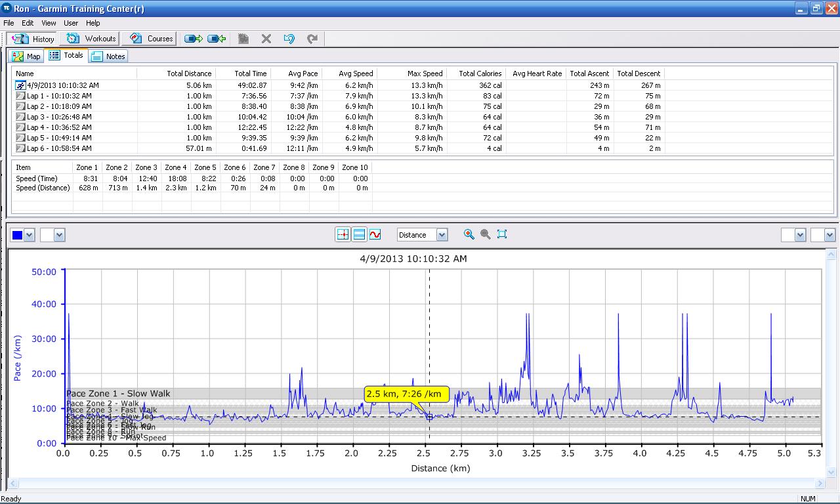Screen dimensions: 840x504
Task: Click the activity icon beside 4/9/2013 row
Action: [x=20, y=85]
